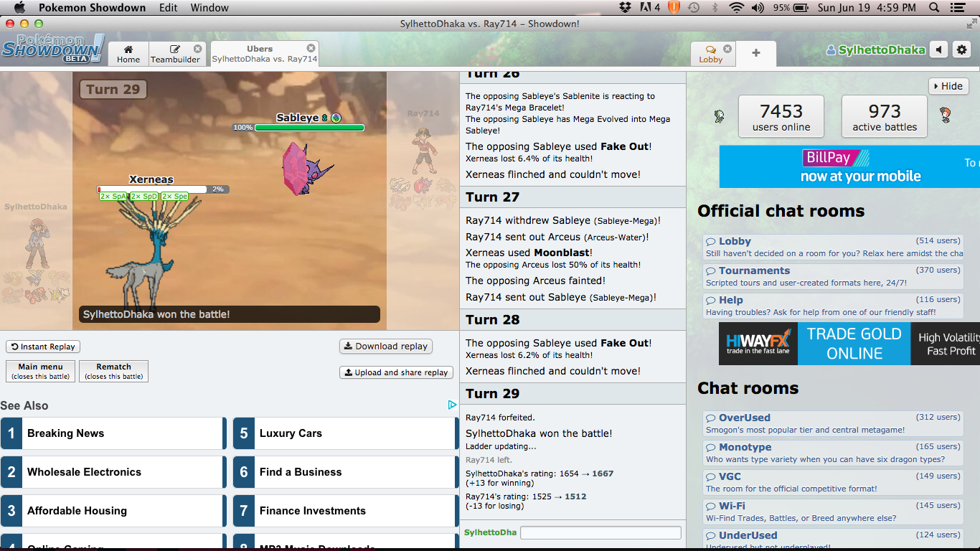Click the battle chat input field

click(x=600, y=532)
